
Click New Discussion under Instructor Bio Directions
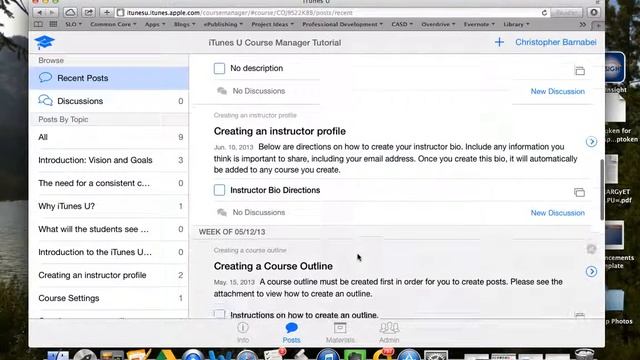coord(558,213)
